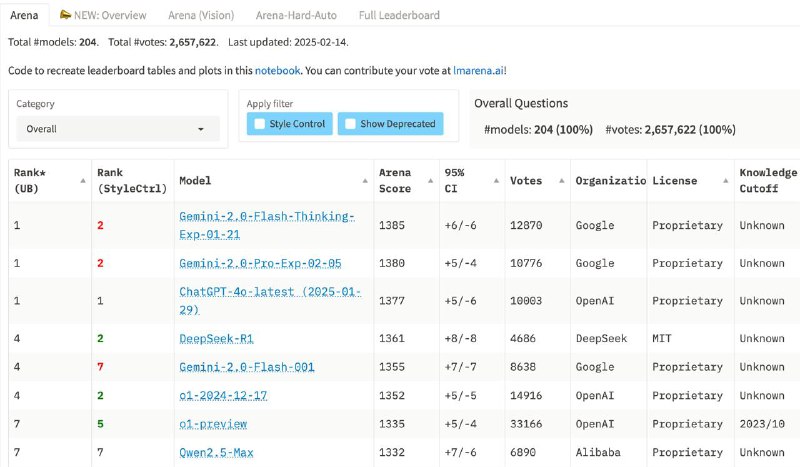Screen dimensions: 800x467
Task: Sort table by Votes column arrows
Action: [x=558, y=180]
